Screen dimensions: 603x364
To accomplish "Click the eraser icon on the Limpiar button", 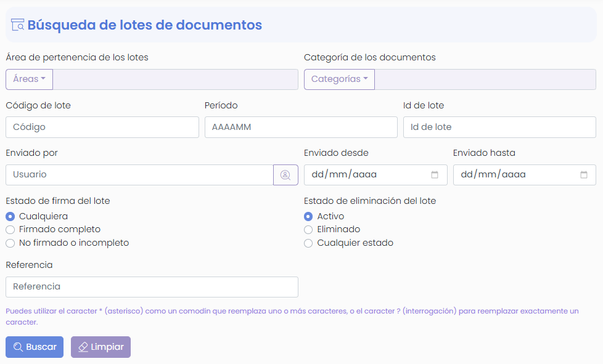I will pos(84,347).
